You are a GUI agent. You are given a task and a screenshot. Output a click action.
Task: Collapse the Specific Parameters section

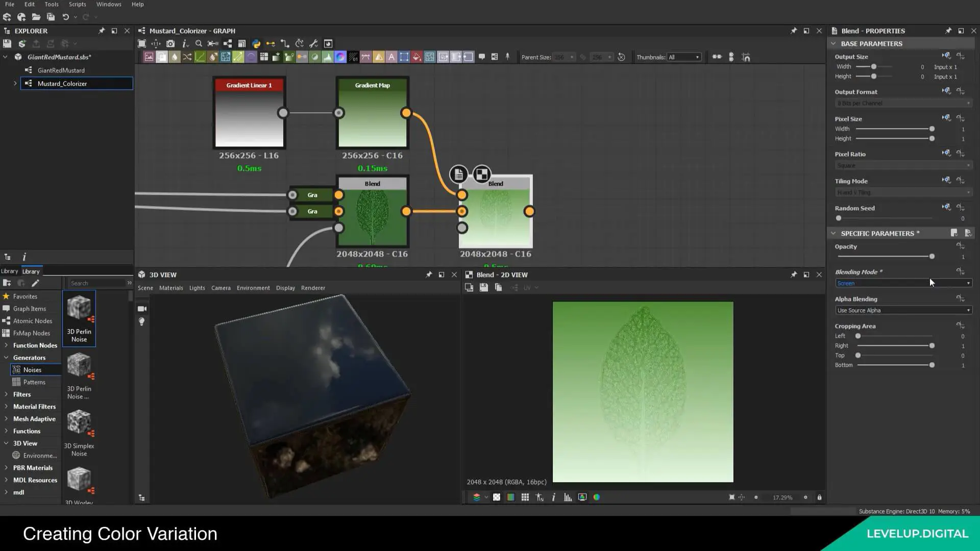point(833,234)
